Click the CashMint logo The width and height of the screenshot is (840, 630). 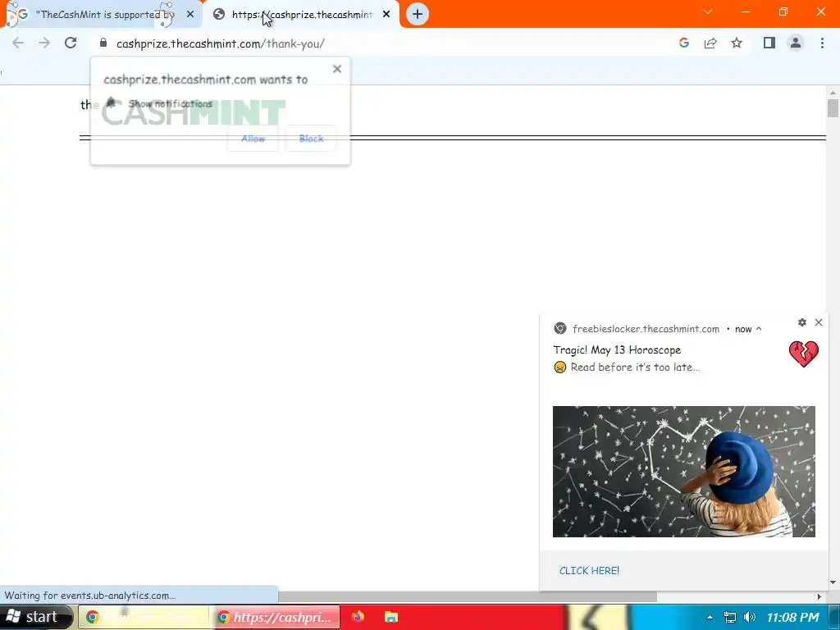pyautogui.click(x=194, y=112)
